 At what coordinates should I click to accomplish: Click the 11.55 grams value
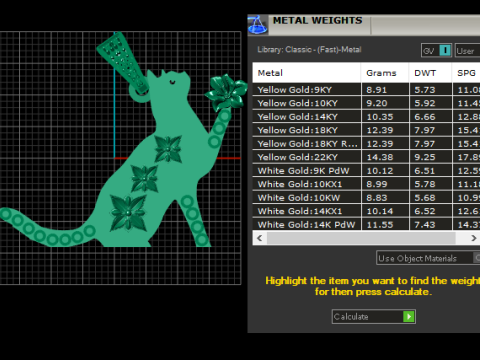pyautogui.click(x=380, y=225)
